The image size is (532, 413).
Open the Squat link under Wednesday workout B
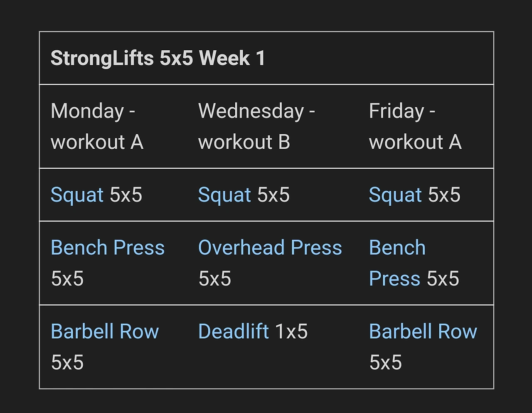[224, 195]
